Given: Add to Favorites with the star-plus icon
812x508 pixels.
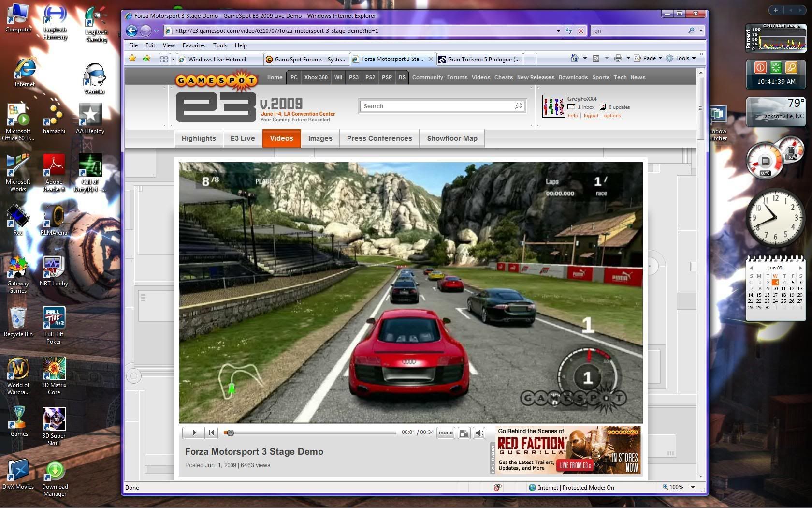Looking at the screenshot, I should tap(146, 59).
